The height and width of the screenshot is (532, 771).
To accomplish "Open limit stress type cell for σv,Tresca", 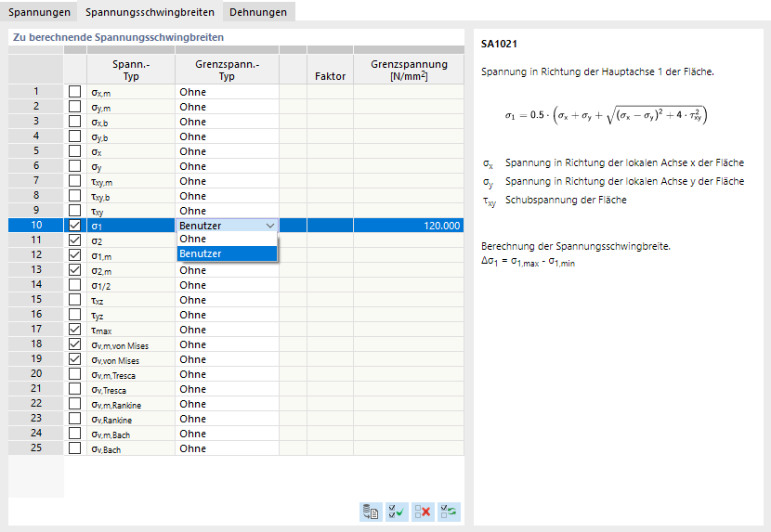I will point(228,389).
